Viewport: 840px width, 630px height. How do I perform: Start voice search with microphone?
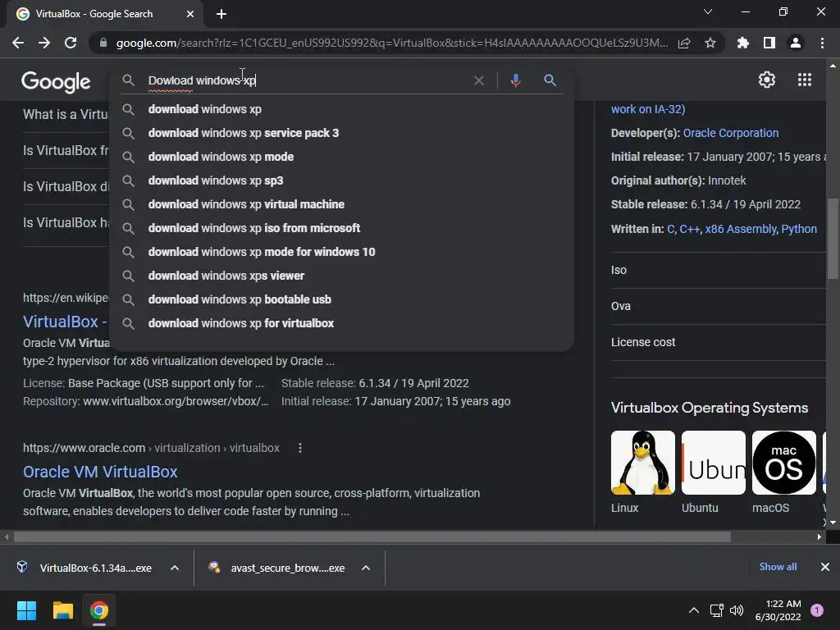[515, 80]
